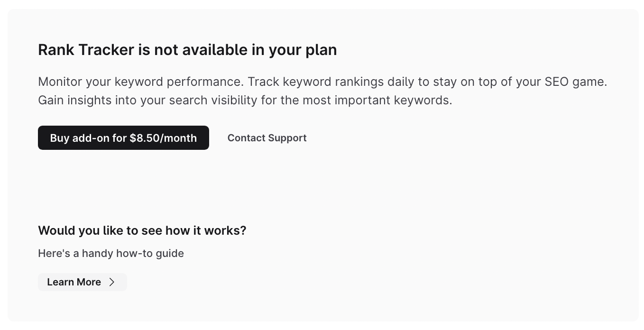Screen dimensions: 644x330
Task: Click the Buy add-on for $8.50/month button
Action: click(x=123, y=138)
